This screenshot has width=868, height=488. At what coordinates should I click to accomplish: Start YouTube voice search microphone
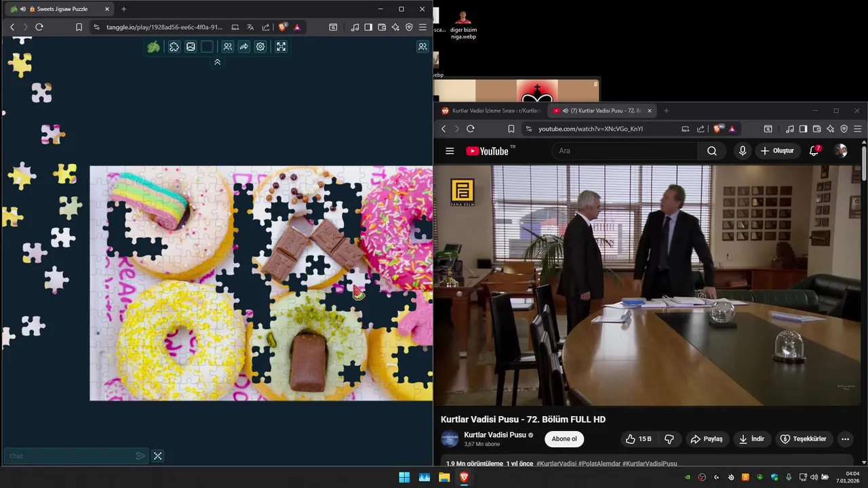click(x=743, y=151)
